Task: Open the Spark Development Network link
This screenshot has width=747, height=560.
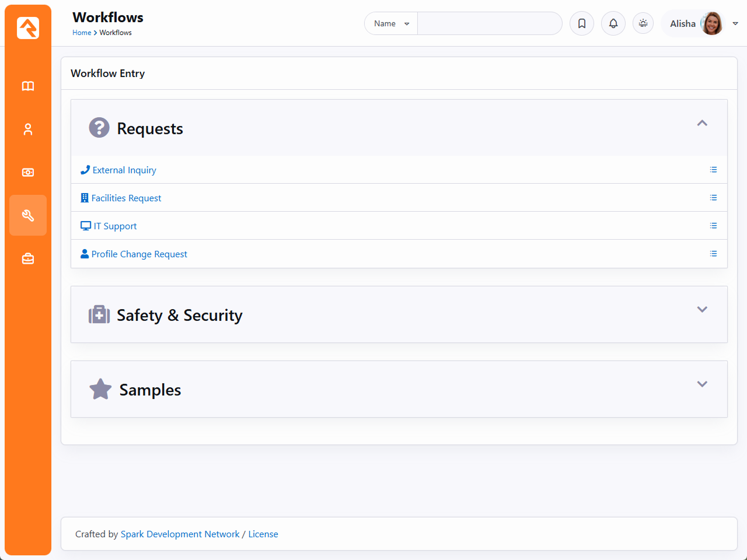Action: click(x=180, y=534)
